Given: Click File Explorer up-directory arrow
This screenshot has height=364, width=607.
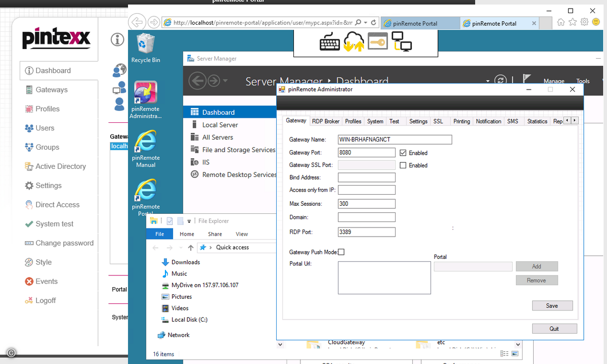Looking at the screenshot, I should [190, 248].
